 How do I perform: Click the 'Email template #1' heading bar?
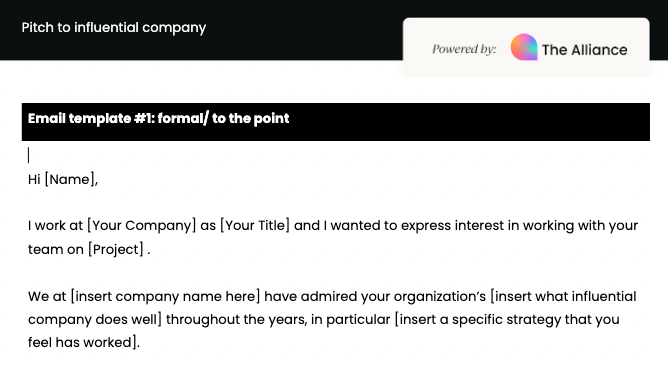click(x=336, y=122)
